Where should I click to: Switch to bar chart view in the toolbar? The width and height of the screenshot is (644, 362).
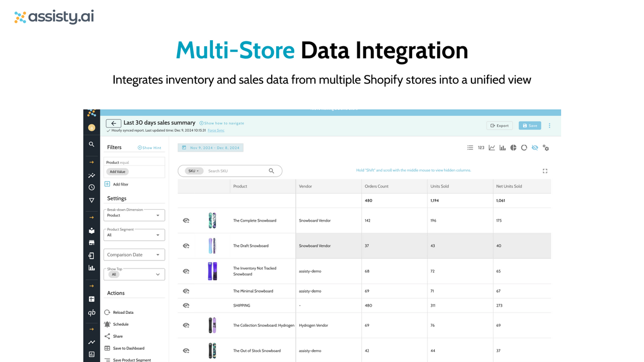[503, 148]
